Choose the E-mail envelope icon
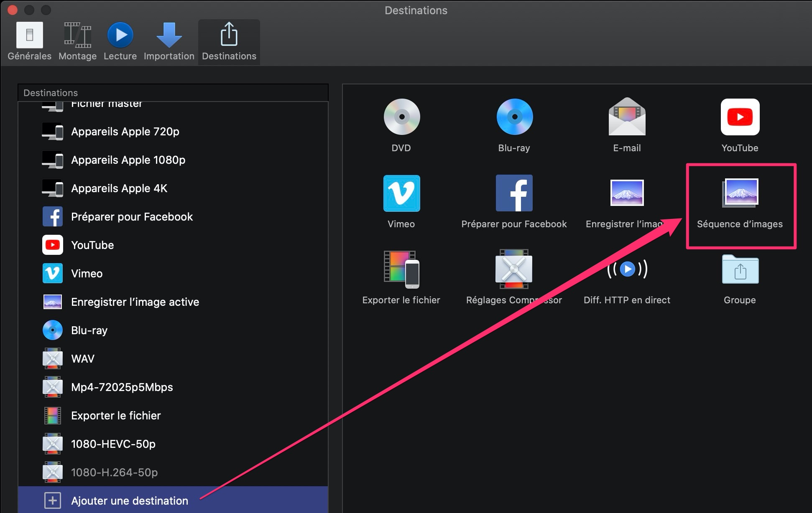The image size is (812, 513). coord(627,117)
